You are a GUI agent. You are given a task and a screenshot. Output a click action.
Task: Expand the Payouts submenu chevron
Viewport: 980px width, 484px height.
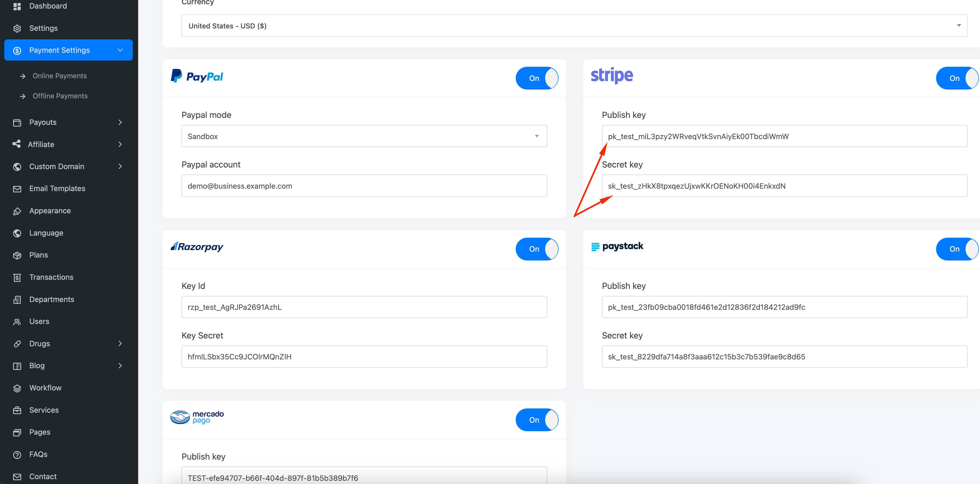120,122
